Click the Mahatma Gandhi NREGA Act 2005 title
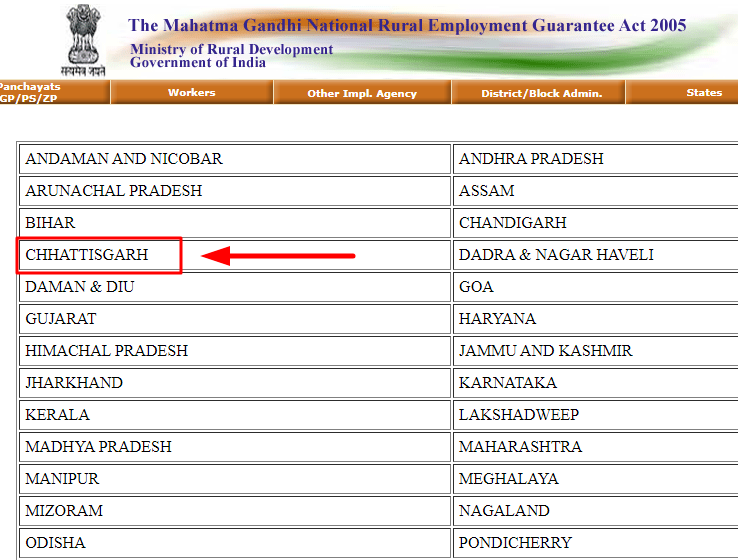 click(407, 25)
